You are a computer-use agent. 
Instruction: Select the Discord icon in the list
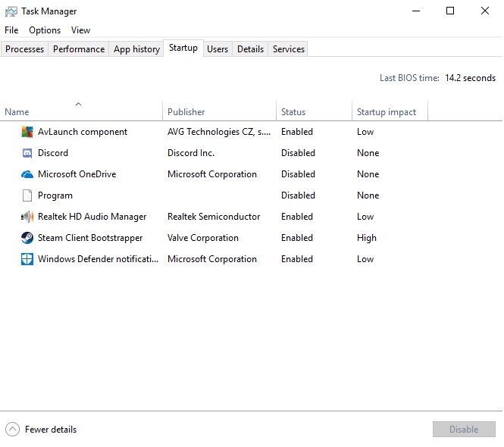pyautogui.click(x=27, y=153)
